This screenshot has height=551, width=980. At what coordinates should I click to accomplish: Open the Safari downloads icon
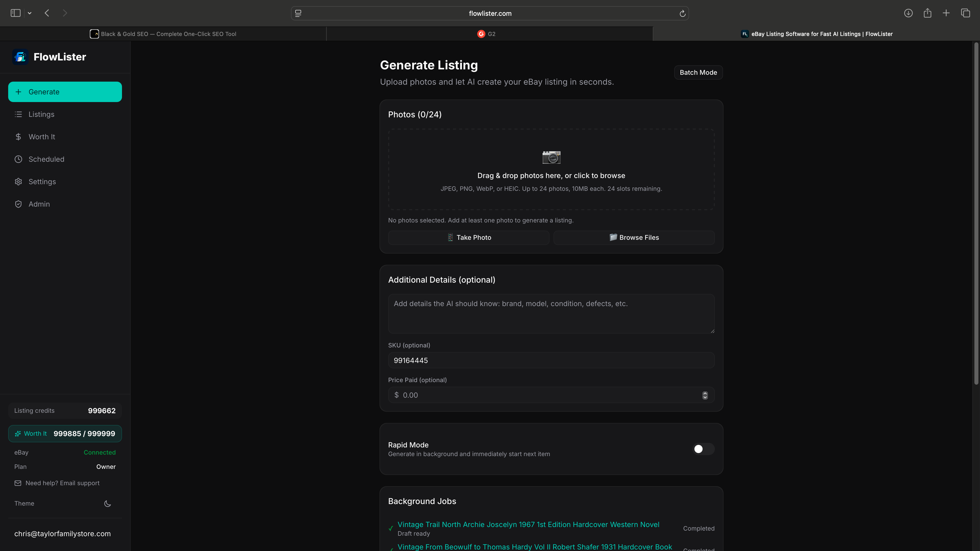(x=908, y=13)
